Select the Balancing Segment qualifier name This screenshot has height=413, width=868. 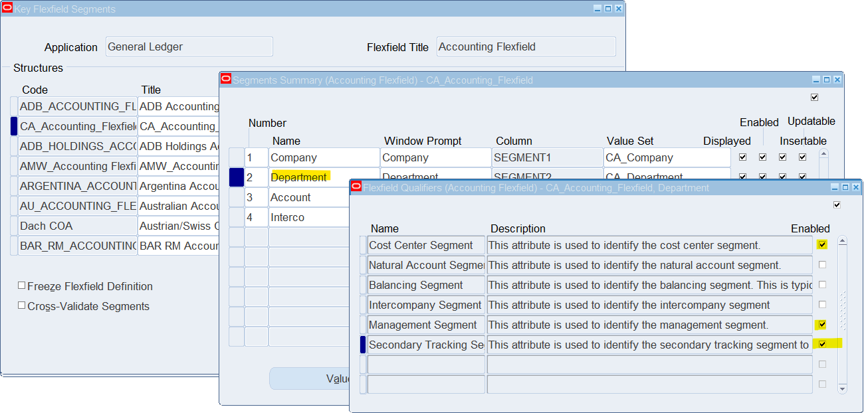pos(426,285)
